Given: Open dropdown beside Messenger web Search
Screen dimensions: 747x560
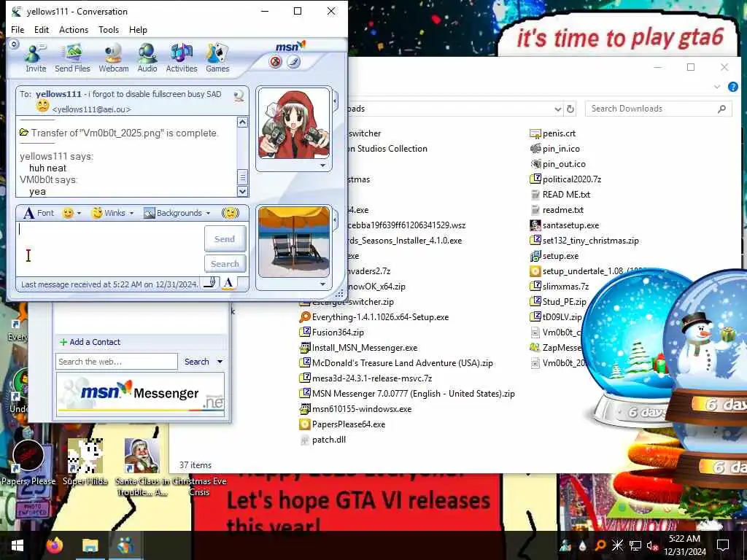Looking at the screenshot, I should click(220, 362).
